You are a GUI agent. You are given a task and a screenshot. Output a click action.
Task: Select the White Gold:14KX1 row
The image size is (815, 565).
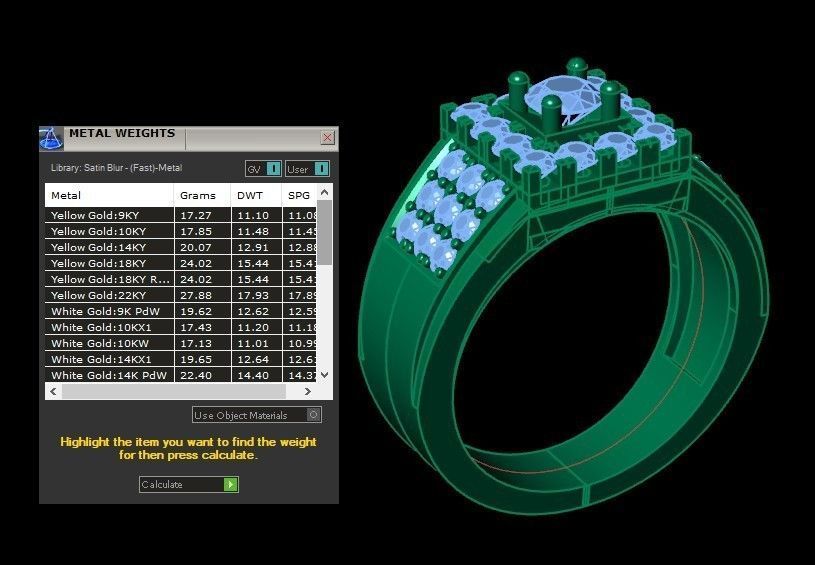(x=181, y=359)
